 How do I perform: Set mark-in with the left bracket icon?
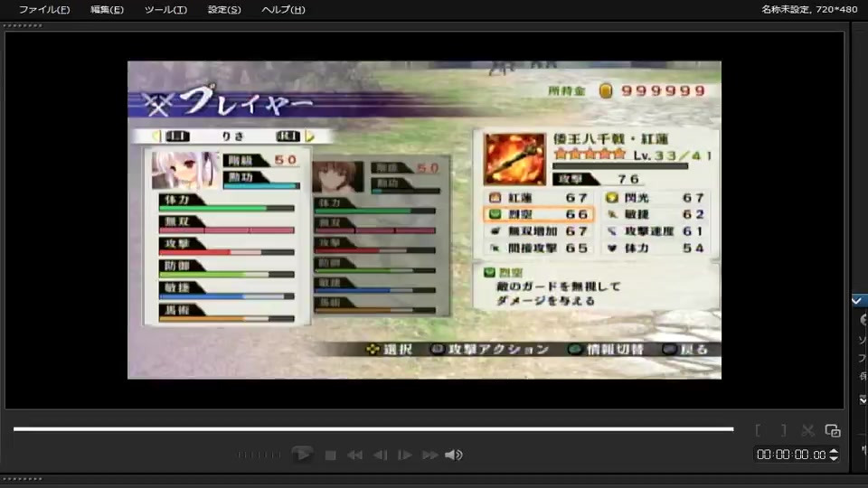pos(758,430)
